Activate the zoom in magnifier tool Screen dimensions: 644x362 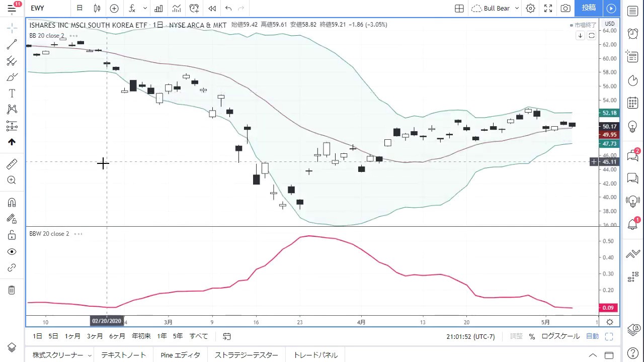[12, 180]
